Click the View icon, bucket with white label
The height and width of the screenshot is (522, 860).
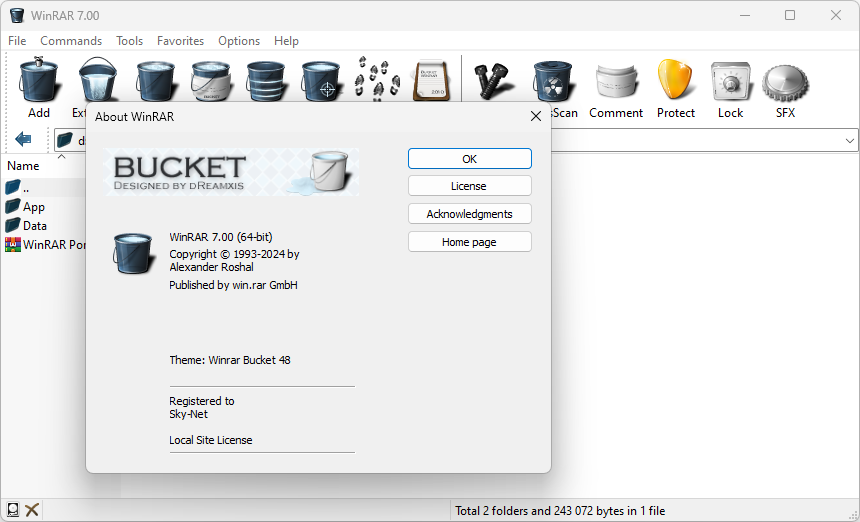(x=211, y=81)
